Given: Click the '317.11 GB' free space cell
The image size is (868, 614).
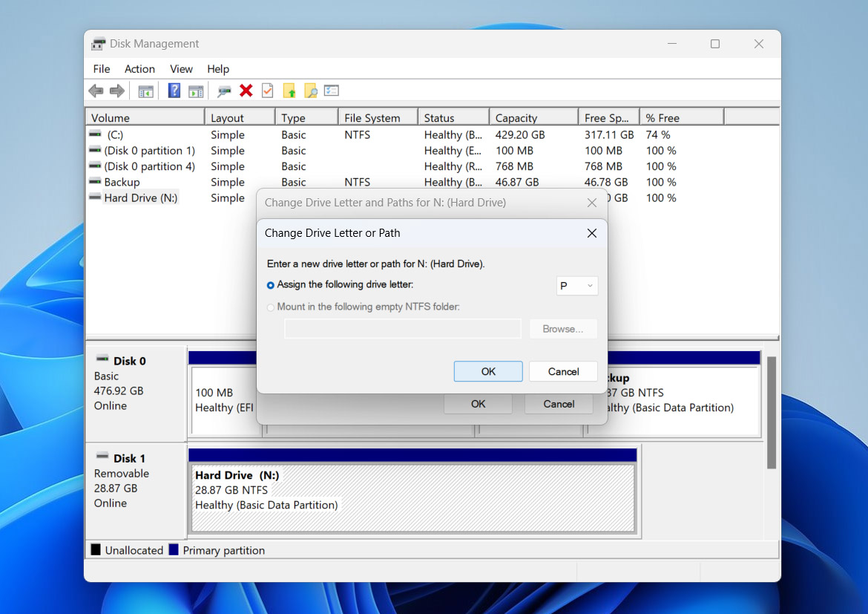Looking at the screenshot, I should pos(609,134).
